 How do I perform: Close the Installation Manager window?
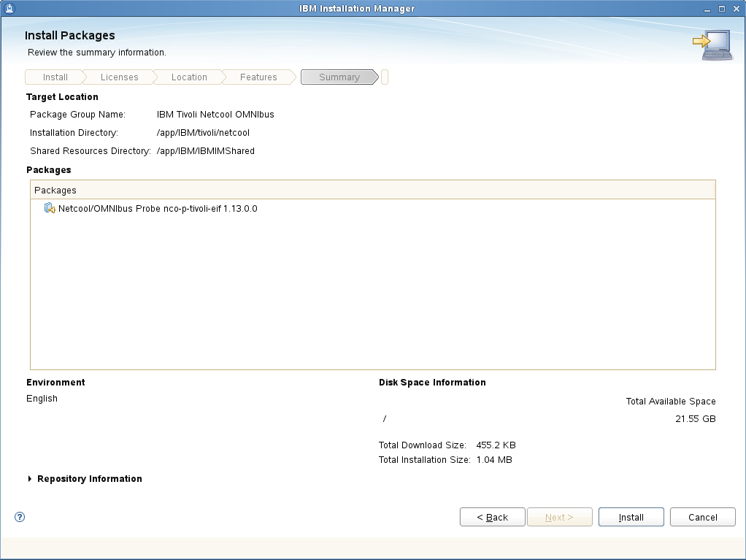click(737, 9)
